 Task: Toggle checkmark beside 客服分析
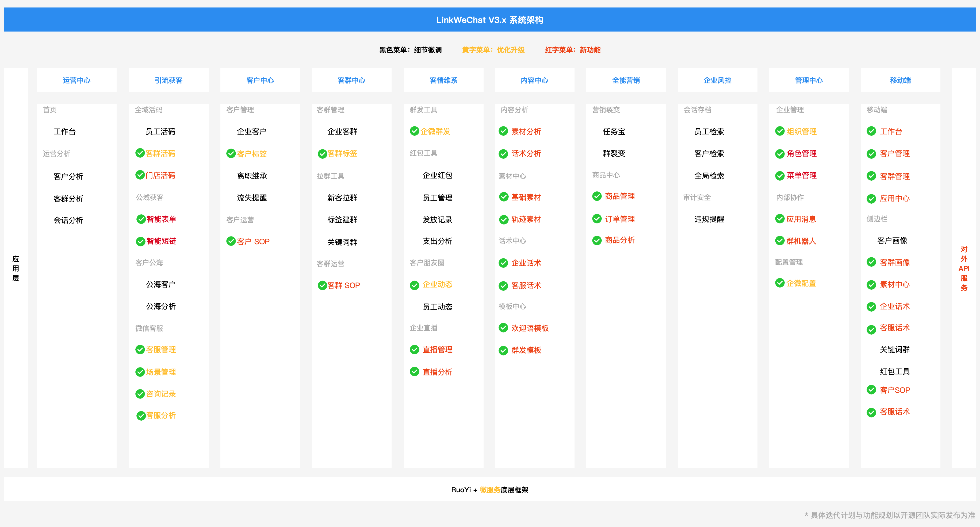tap(141, 416)
